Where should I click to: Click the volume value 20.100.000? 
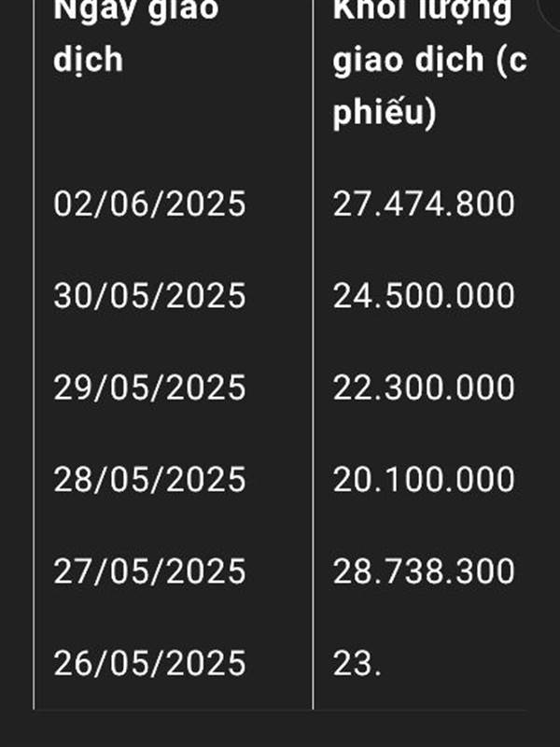pyautogui.click(x=424, y=479)
